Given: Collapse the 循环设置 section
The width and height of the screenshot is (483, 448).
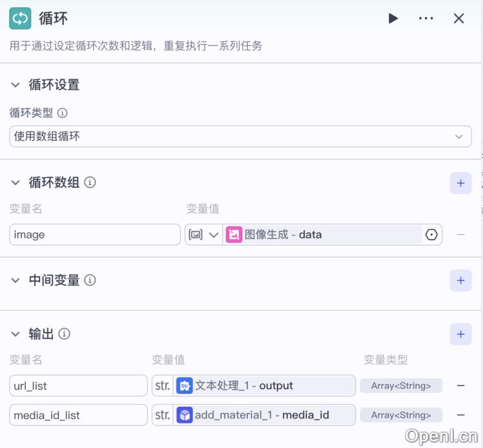Looking at the screenshot, I should coord(15,85).
